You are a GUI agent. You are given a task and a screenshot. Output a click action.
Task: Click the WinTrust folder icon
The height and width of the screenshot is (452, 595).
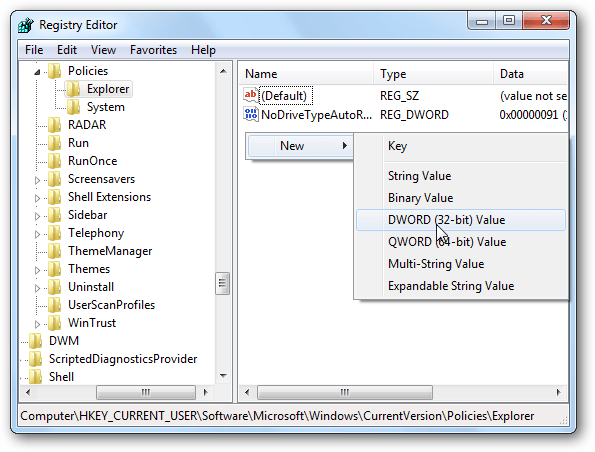[54, 323]
